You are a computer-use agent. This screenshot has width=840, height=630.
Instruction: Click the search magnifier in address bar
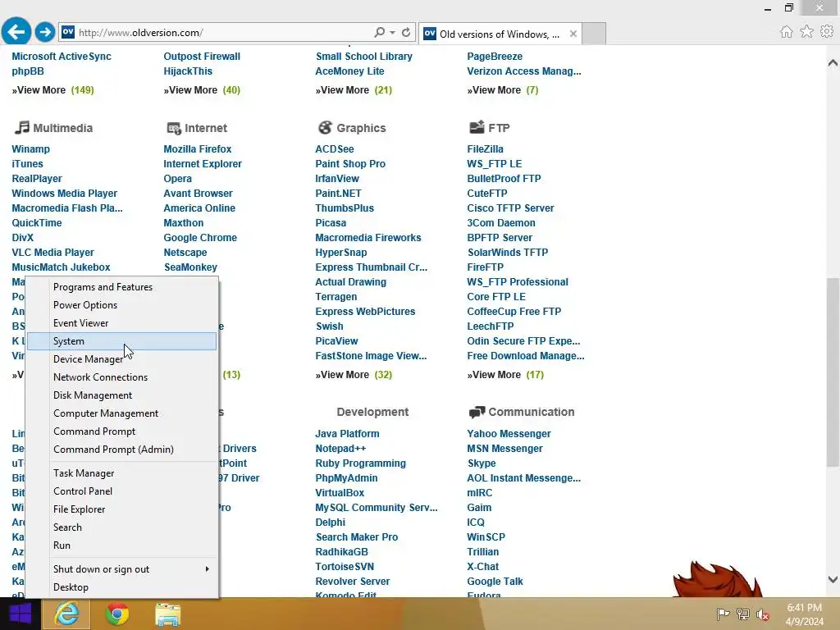[379, 32]
